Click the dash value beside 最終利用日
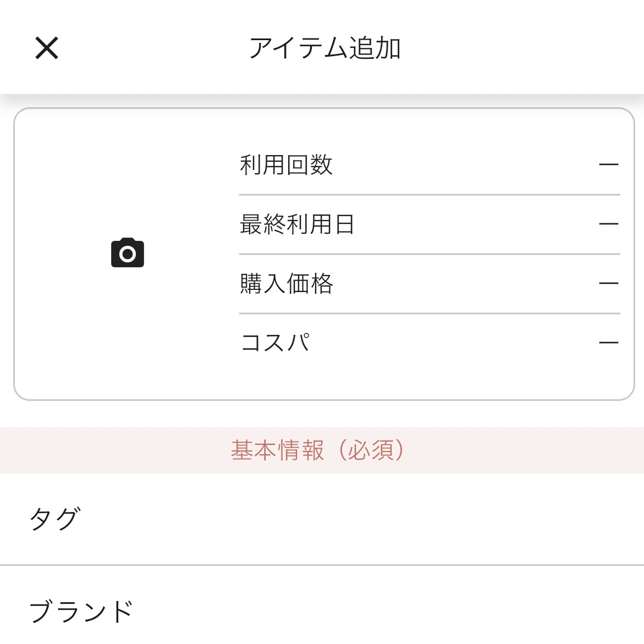 pyautogui.click(x=608, y=223)
